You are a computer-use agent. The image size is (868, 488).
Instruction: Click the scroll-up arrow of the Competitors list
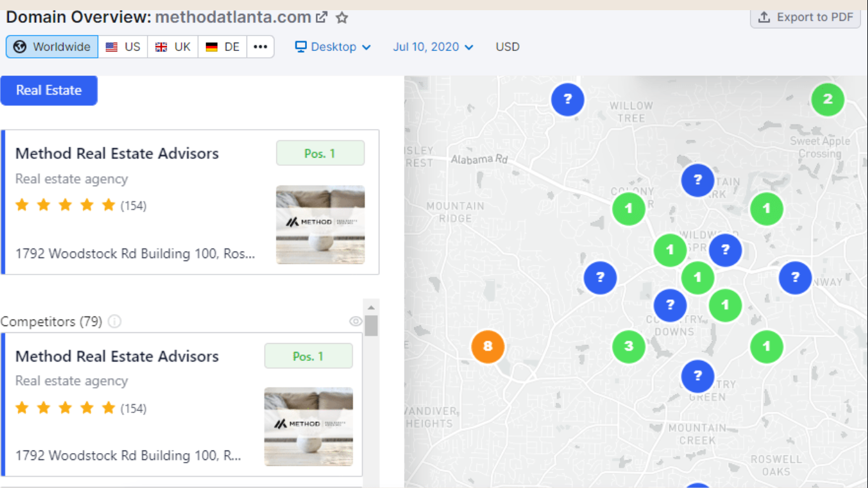point(371,306)
